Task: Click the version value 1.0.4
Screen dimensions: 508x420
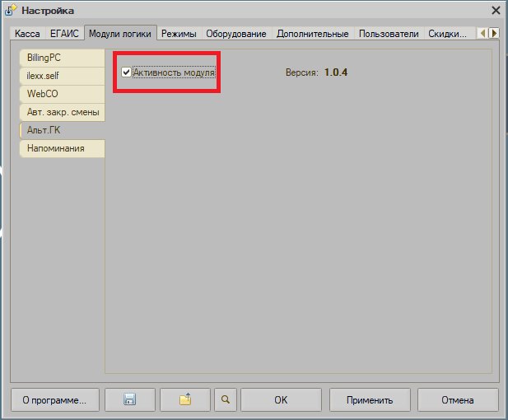Action: click(336, 72)
